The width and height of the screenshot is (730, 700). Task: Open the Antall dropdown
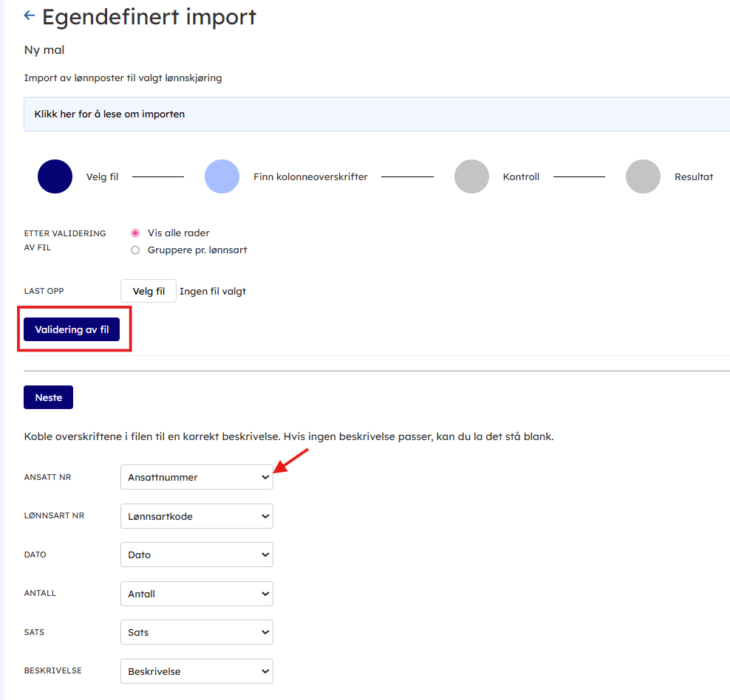[x=197, y=594]
